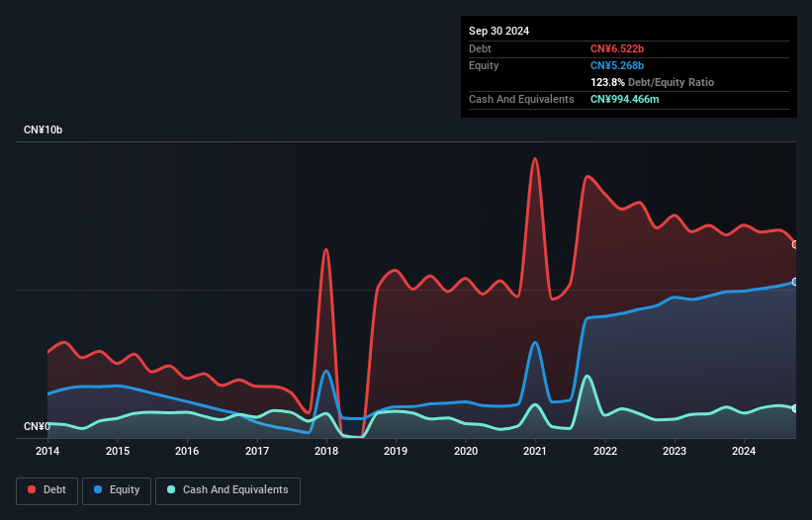
Task: Click the 2024 axis label
Action: (x=744, y=451)
